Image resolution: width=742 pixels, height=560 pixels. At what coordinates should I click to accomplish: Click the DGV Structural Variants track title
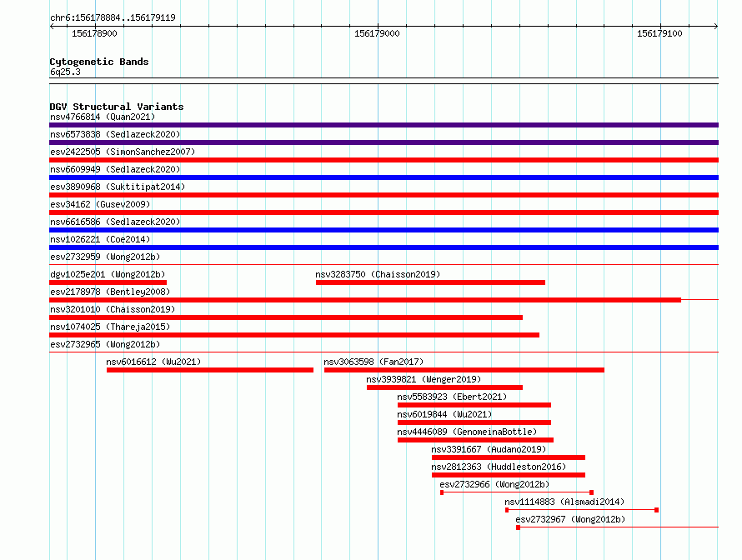pos(117,107)
